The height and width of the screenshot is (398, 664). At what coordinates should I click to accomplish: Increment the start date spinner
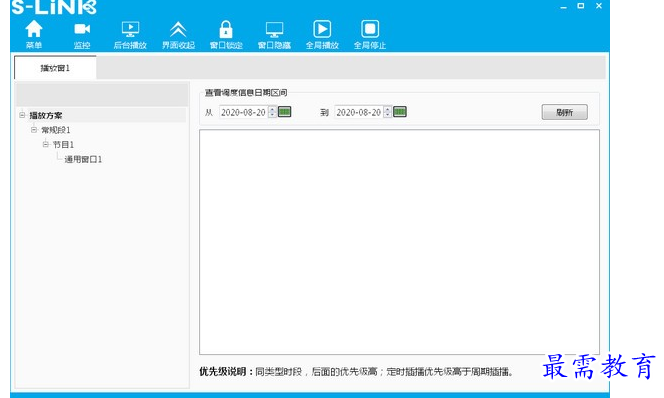click(272, 109)
